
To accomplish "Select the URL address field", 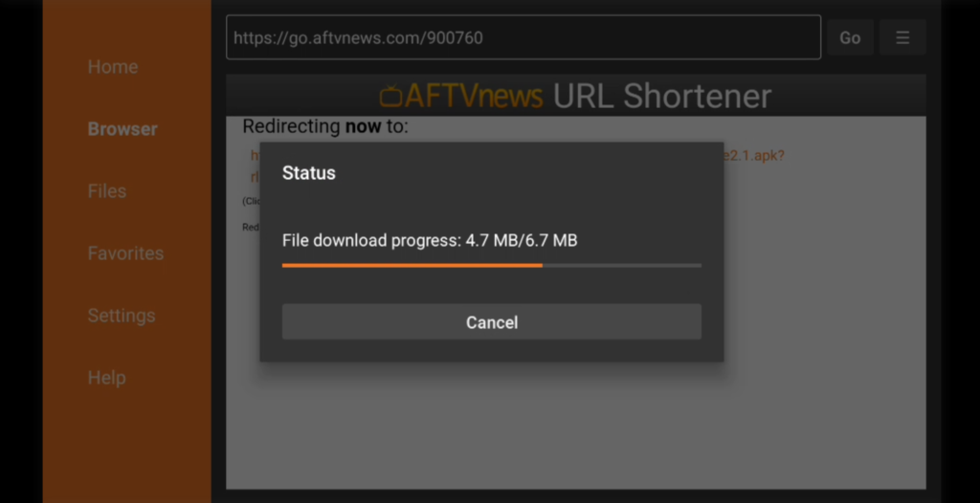I will [x=523, y=37].
